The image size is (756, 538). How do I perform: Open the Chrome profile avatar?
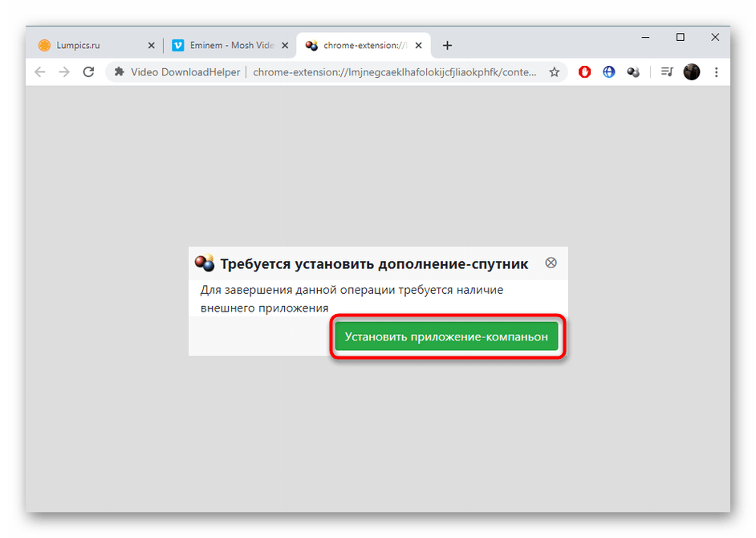coord(691,72)
